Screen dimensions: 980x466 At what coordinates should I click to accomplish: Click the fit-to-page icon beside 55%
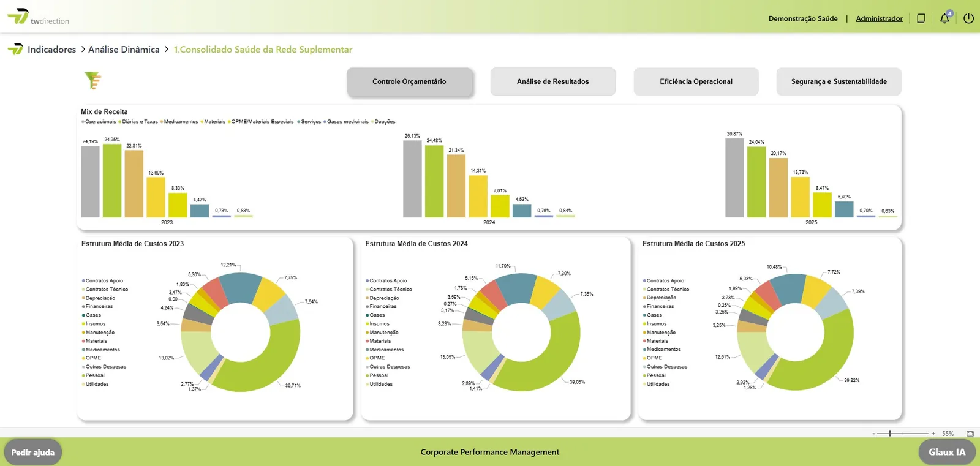[x=970, y=434]
